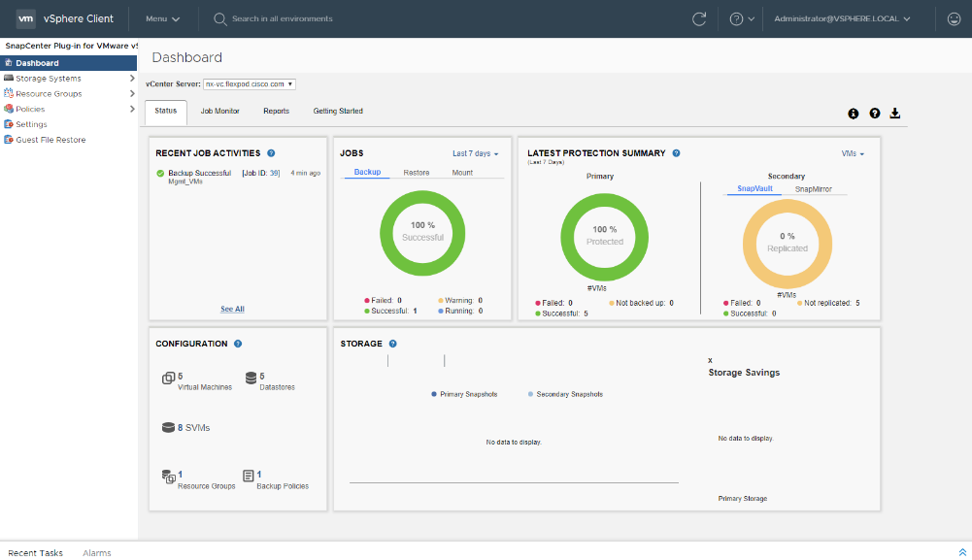The height and width of the screenshot is (560, 972).
Task: Click the Guest File Restore icon
Action: click(9, 140)
